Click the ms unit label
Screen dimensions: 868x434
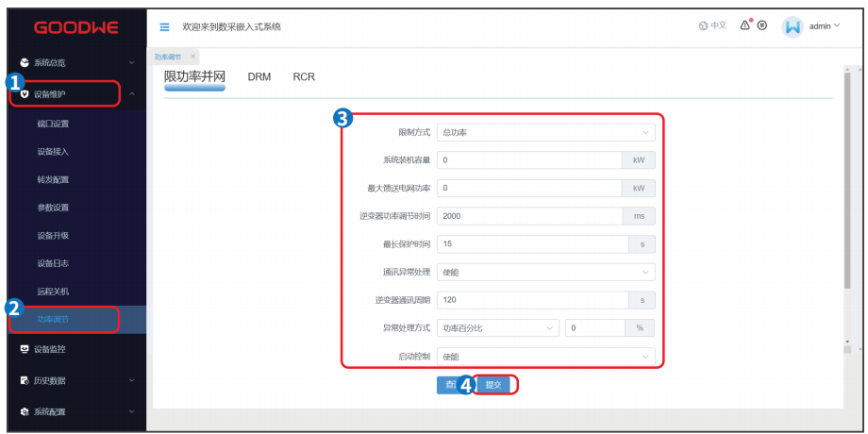coord(640,216)
